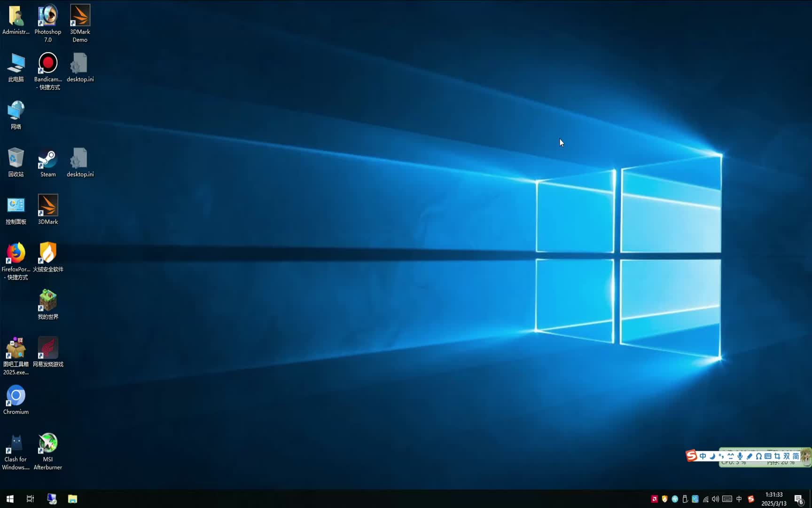Select the Photoshop 7.0 desktop shortcut

pyautogui.click(x=47, y=16)
